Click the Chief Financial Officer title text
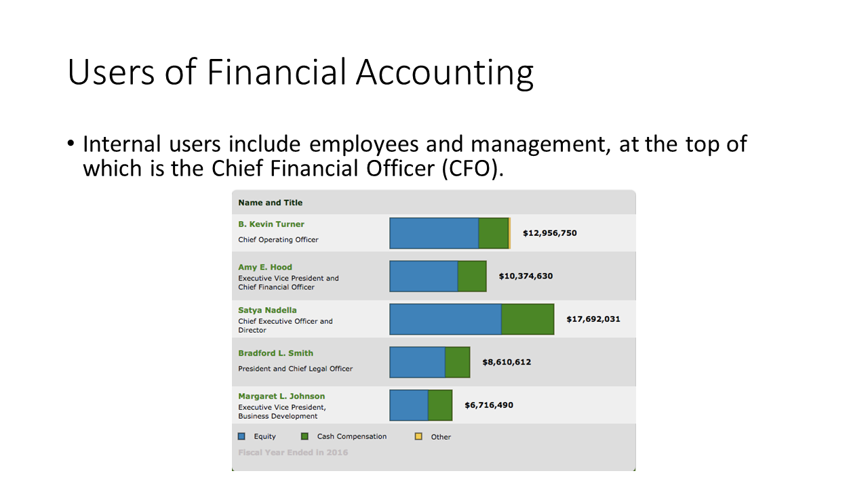Image resolution: width=868 pixels, height=488 pixels. 276,287
